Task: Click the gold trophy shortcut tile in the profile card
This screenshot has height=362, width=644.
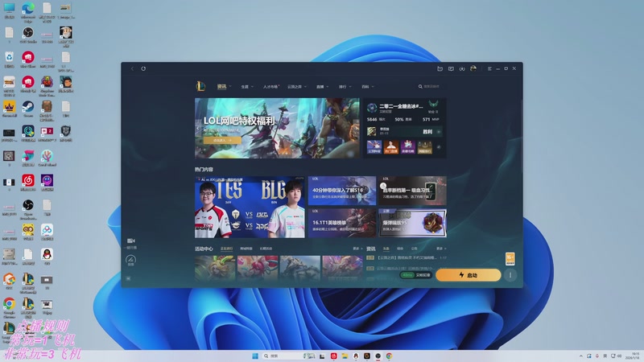Action: (x=425, y=147)
